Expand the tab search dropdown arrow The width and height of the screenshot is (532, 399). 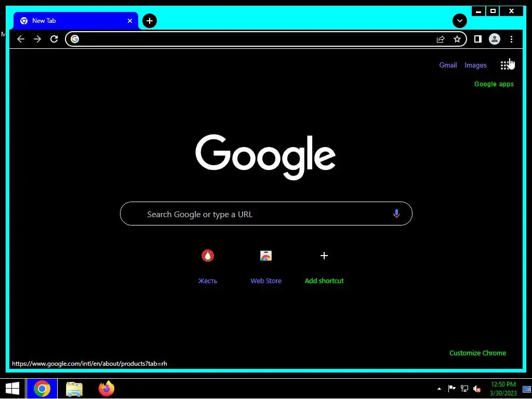tap(460, 21)
